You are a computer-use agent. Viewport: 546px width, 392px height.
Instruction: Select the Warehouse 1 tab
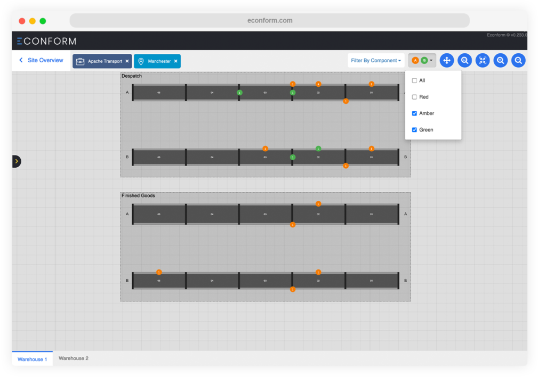point(32,359)
